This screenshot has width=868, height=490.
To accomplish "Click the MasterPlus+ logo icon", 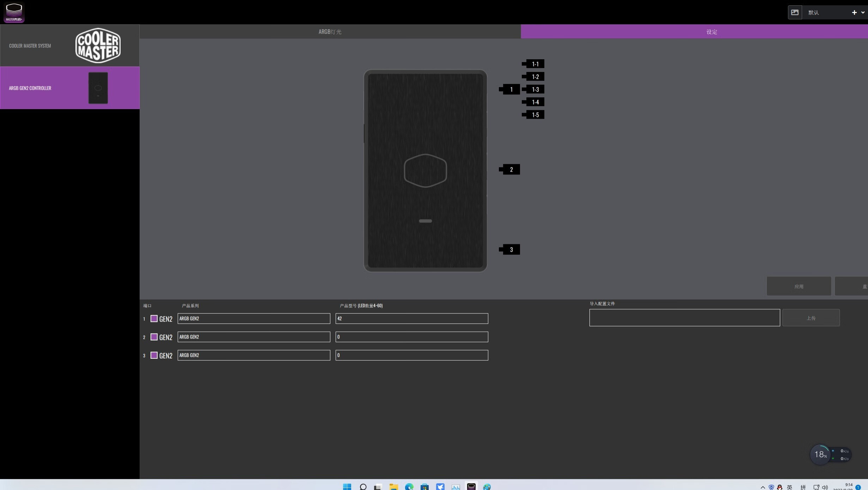I will point(14,12).
